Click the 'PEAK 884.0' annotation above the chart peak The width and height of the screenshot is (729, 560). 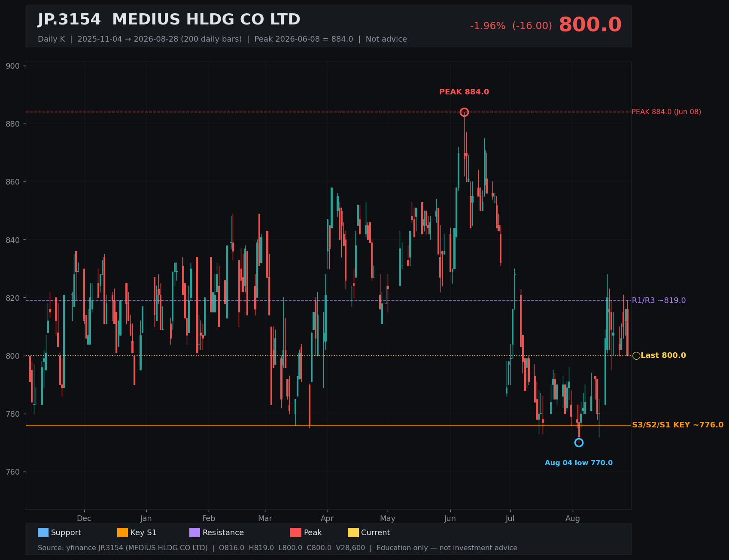[x=464, y=92]
